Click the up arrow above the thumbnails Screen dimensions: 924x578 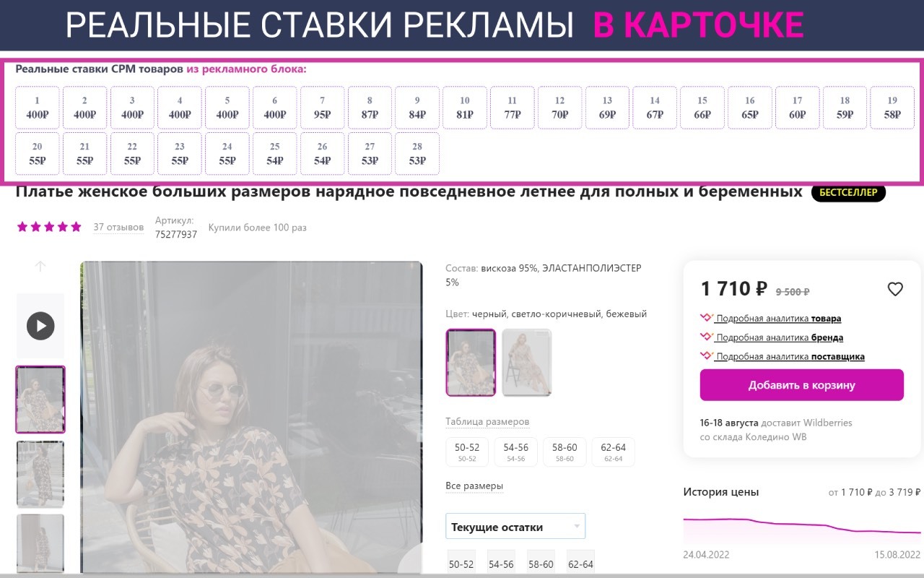[x=40, y=266]
